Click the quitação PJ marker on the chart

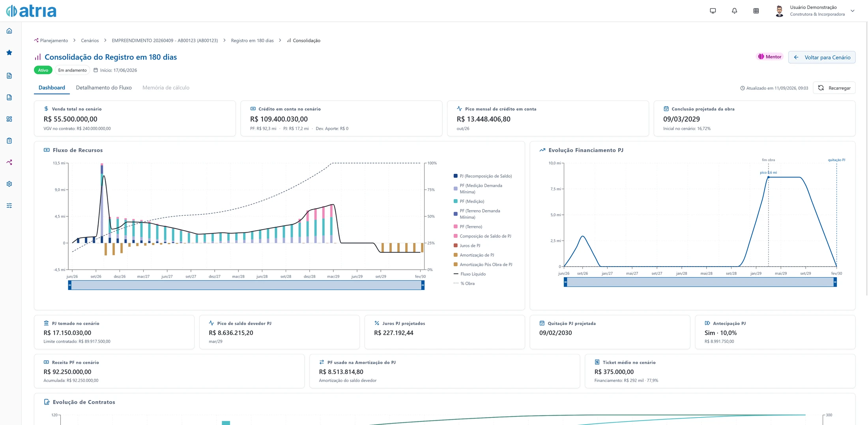836,160
